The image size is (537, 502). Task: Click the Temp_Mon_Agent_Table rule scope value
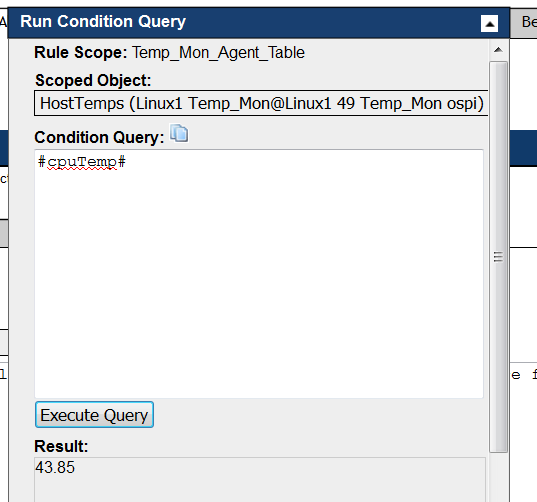point(218,53)
